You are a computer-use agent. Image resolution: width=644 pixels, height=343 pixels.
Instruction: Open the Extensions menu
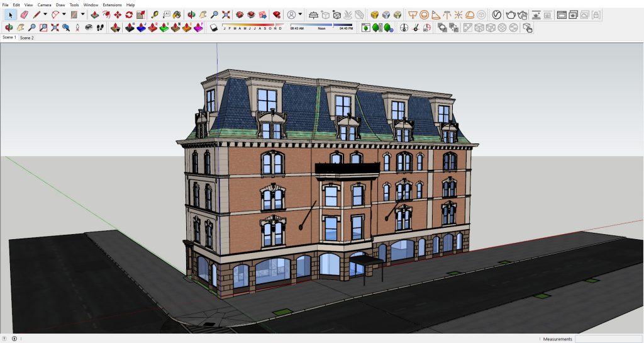point(112,4)
